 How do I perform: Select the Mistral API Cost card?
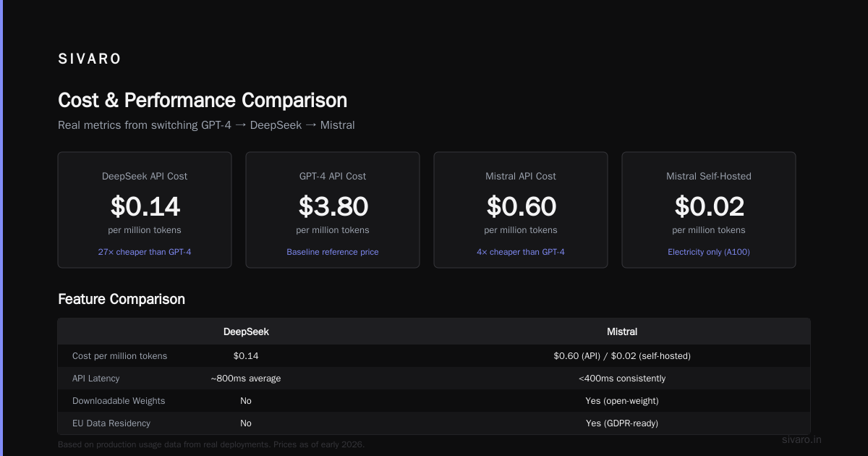tap(521, 210)
